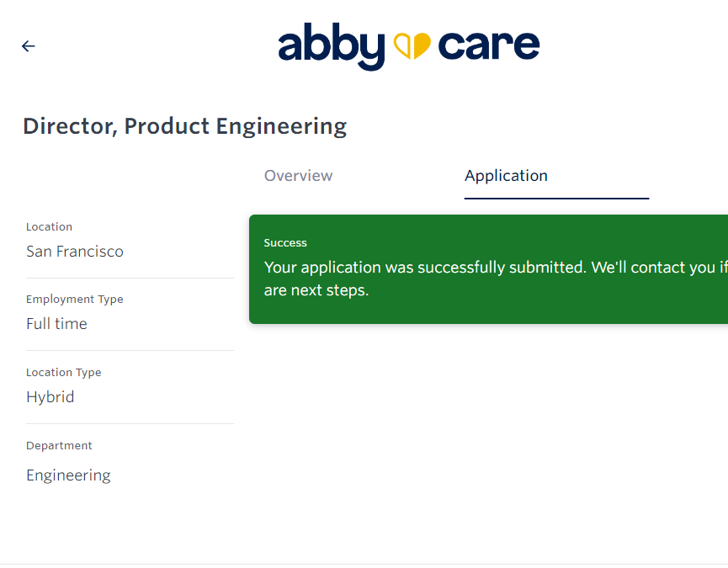Click the divider line below Hybrid
Image resolution: width=728 pixels, height=568 pixels.
(130, 423)
